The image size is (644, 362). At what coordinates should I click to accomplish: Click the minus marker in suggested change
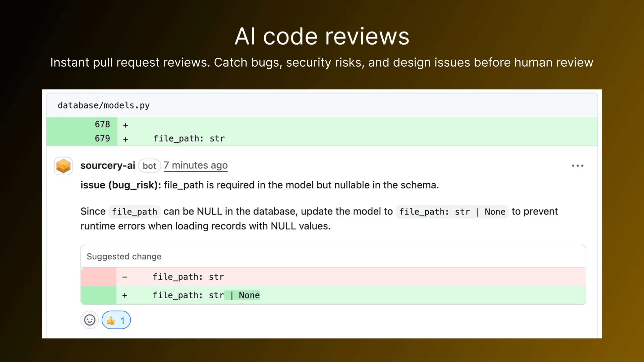point(125,277)
